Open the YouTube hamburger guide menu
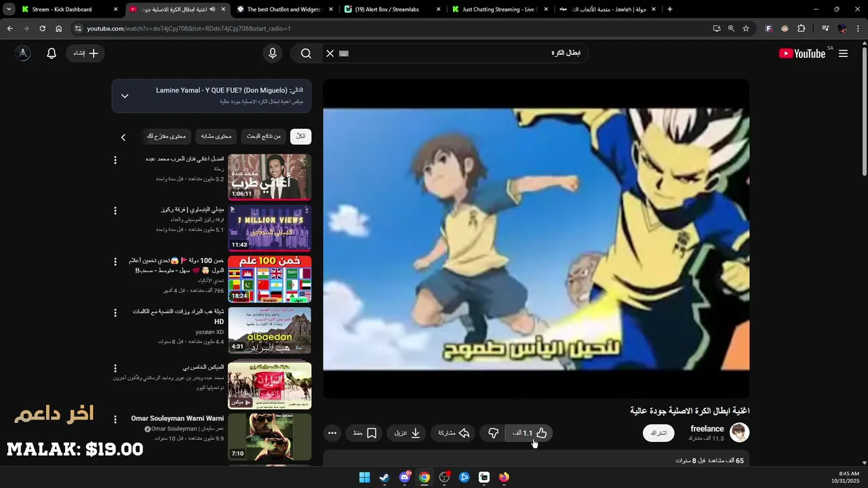 coord(843,54)
